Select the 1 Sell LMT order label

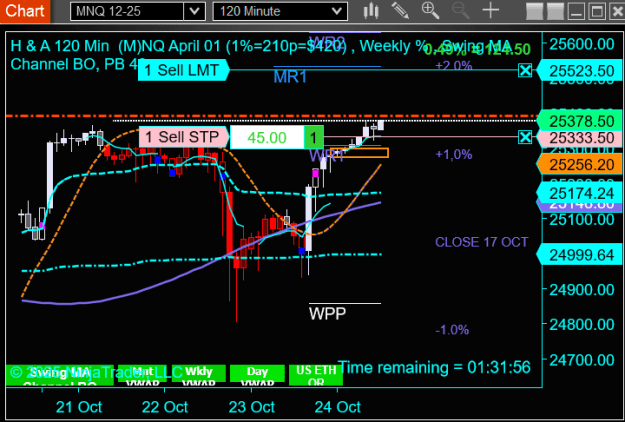[184, 70]
